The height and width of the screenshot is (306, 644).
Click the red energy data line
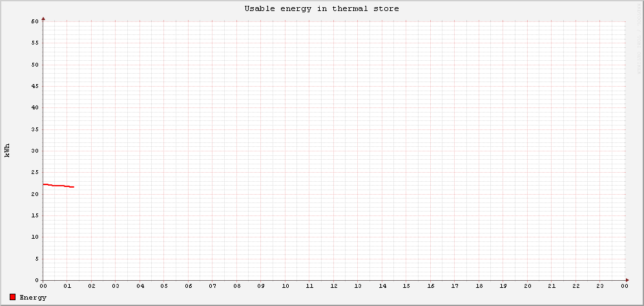[x=58, y=186]
